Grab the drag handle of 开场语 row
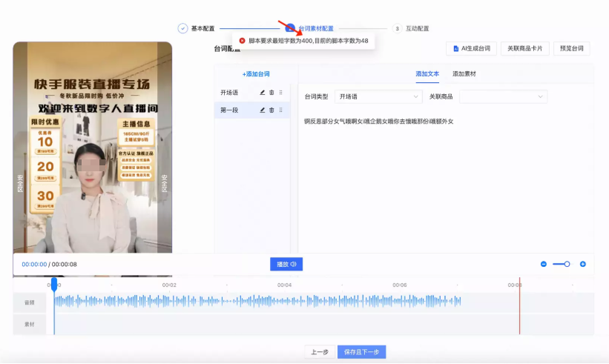 coord(281,93)
